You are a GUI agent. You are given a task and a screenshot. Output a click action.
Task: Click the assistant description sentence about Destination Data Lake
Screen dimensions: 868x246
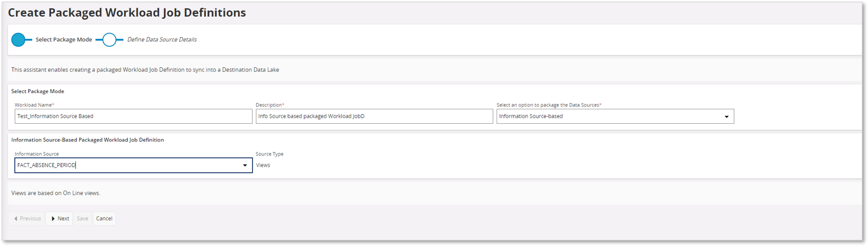[145, 69]
